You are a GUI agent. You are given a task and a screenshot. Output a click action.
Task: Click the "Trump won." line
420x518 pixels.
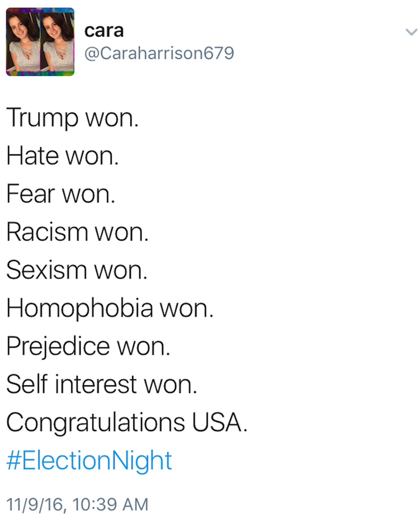pyautogui.click(x=73, y=117)
